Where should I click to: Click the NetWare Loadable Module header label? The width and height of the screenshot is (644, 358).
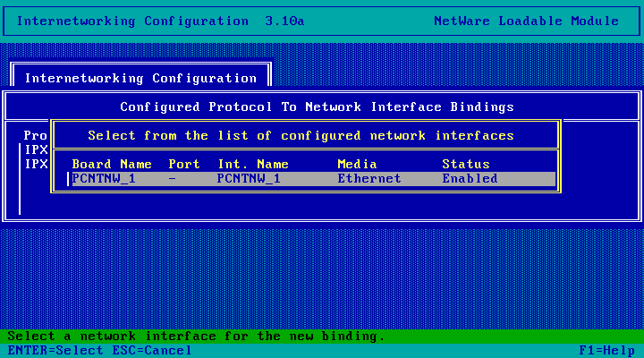coord(526,21)
